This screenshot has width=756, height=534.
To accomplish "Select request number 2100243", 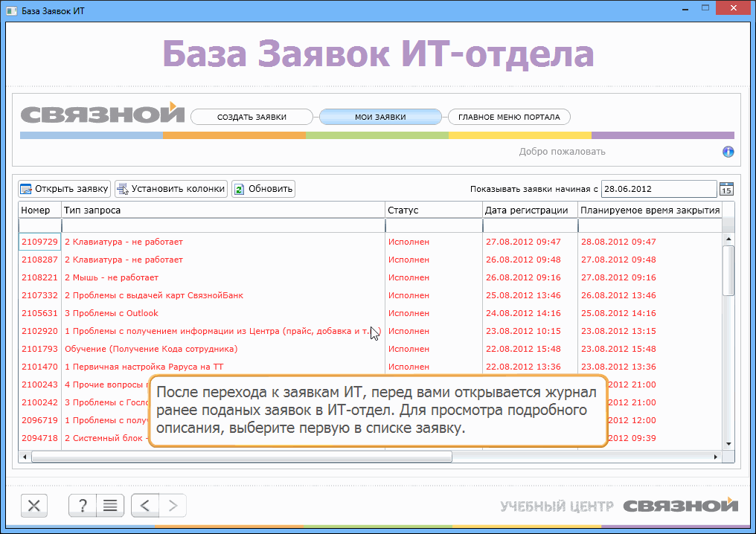I will point(39,385).
